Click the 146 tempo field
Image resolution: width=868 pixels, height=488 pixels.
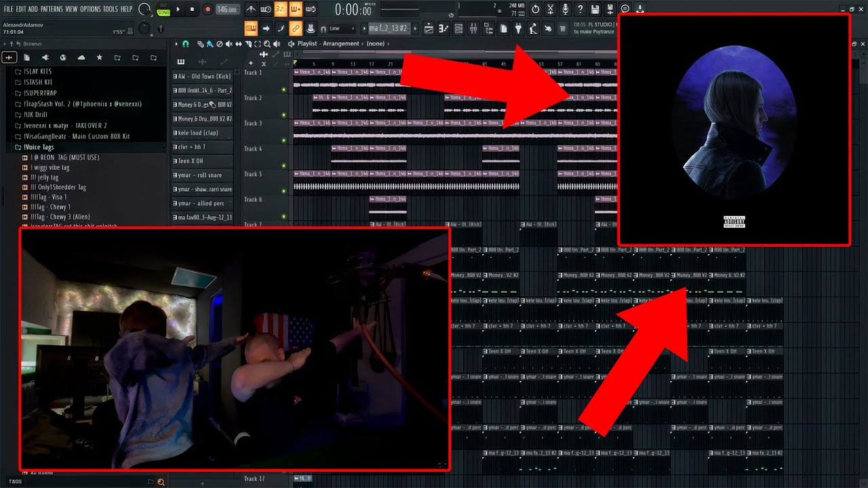227,9
